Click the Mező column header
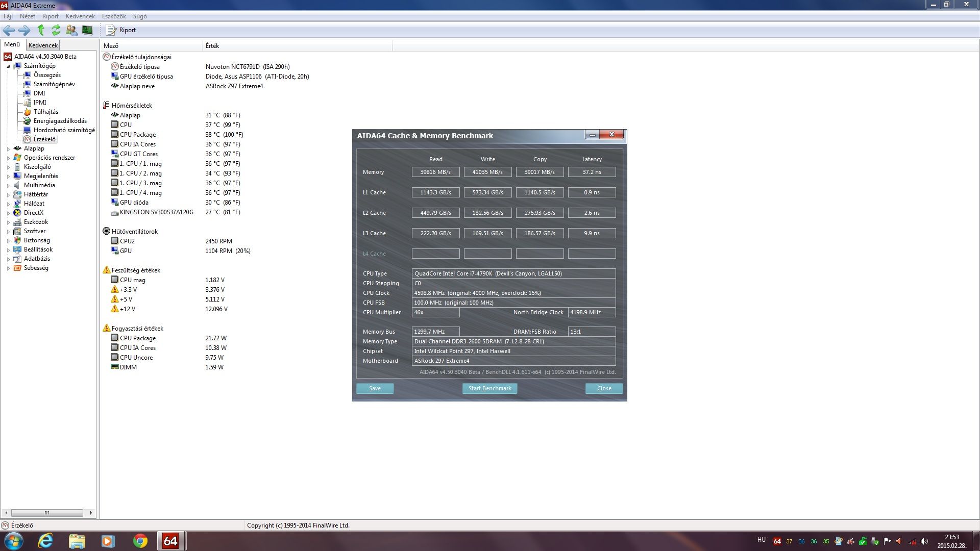 (152, 45)
